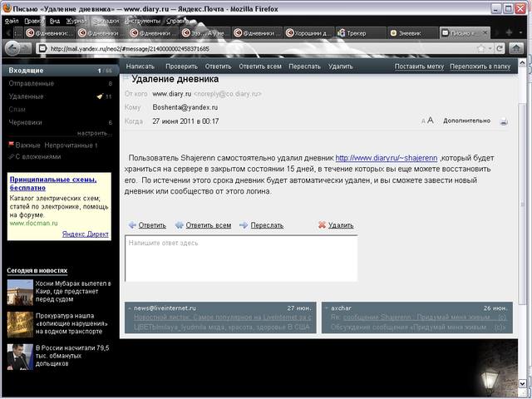This screenshot has width=532, height=399.
Task: Open next message from axchar
Action: pyautogui.click(x=417, y=318)
